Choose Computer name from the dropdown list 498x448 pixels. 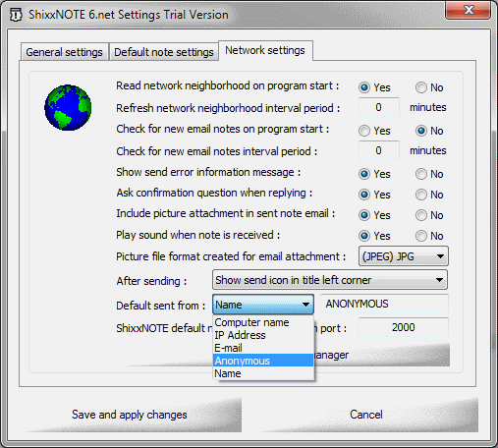[263, 322]
